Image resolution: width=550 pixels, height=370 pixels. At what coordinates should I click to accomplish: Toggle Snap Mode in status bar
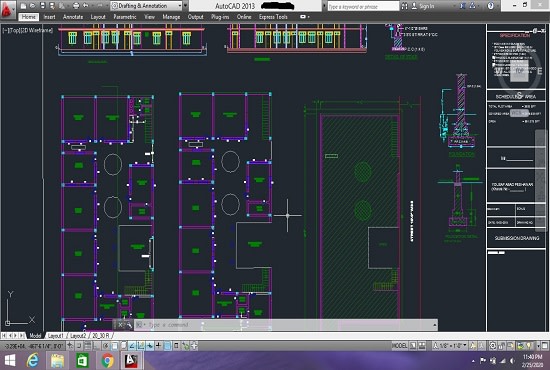pyautogui.click(x=79, y=346)
